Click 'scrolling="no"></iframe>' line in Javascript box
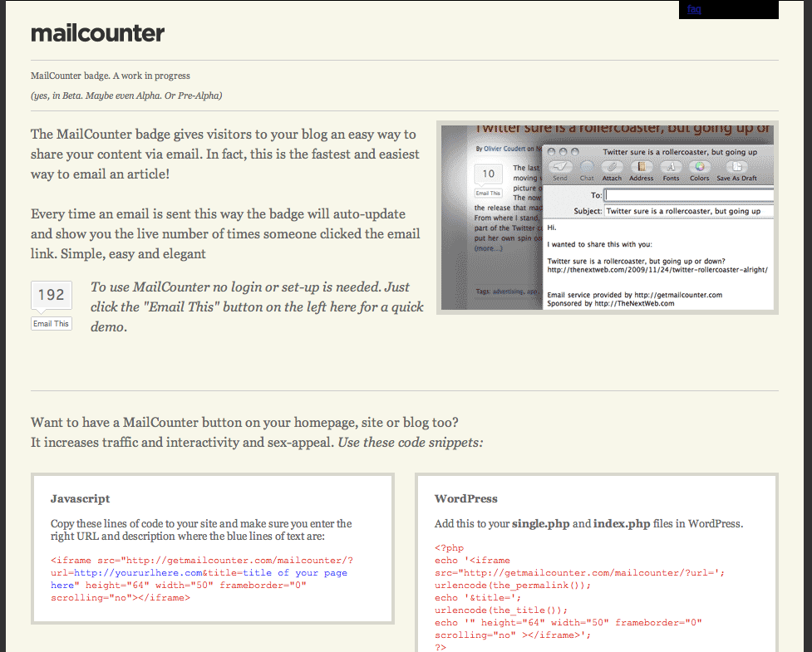 coord(121,598)
